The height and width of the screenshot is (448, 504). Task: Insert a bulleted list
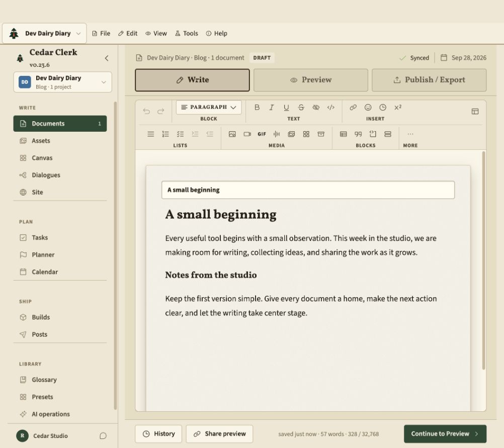[151, 134]
